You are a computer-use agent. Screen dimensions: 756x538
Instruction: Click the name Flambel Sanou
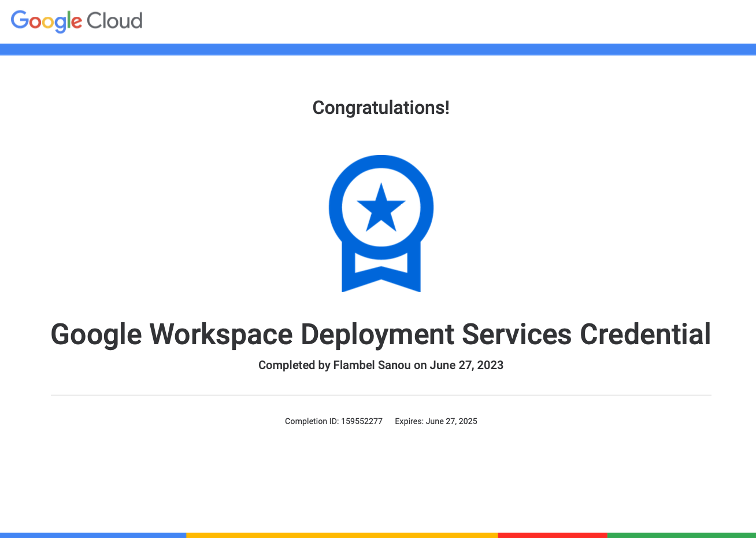click(x=372, y=365)
